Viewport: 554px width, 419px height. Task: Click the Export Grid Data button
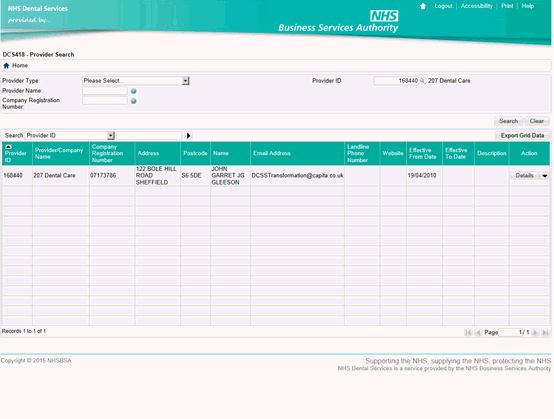[x=522, y=136]
